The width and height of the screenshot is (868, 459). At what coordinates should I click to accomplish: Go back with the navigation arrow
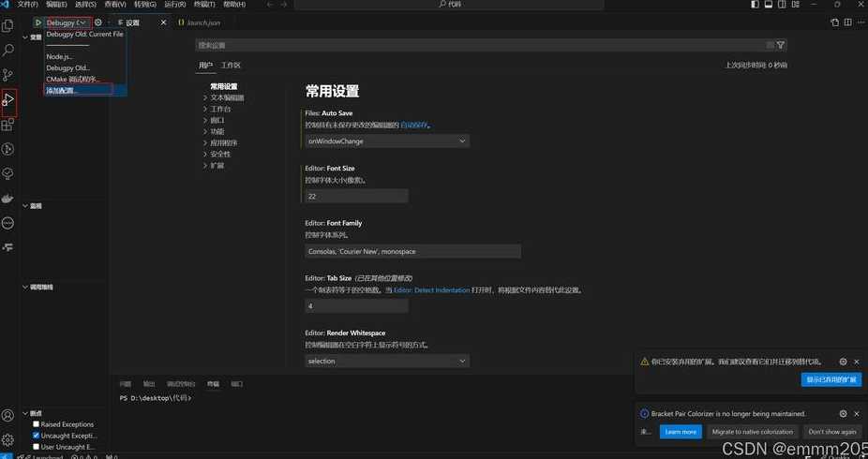(270, 5)
